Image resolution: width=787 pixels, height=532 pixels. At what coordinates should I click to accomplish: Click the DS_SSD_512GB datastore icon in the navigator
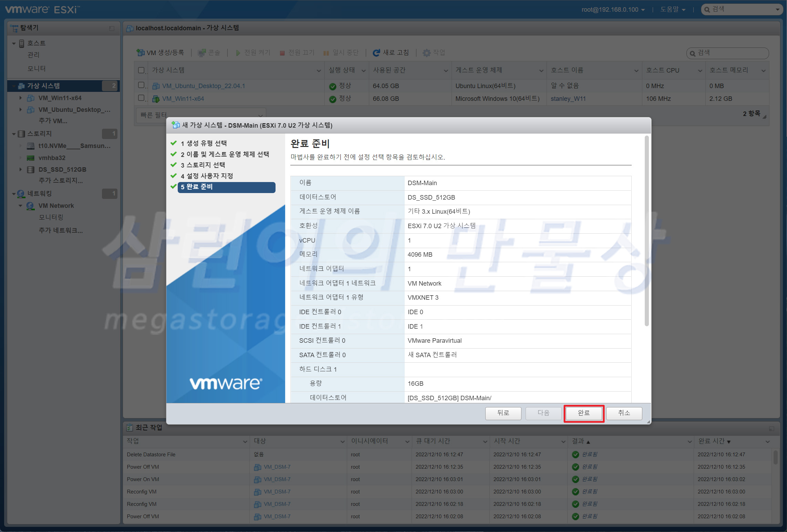(31, 170)
